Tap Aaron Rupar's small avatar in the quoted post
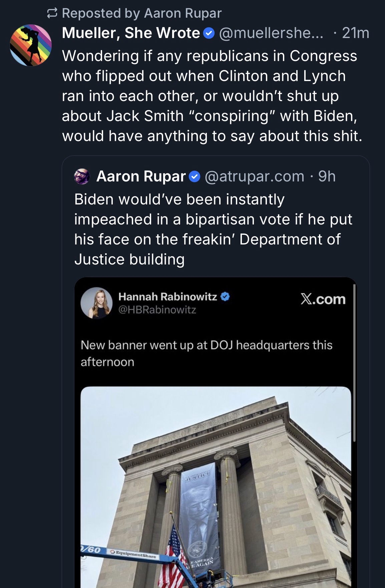Screen dimensions: 385x588 coord(82,176)
